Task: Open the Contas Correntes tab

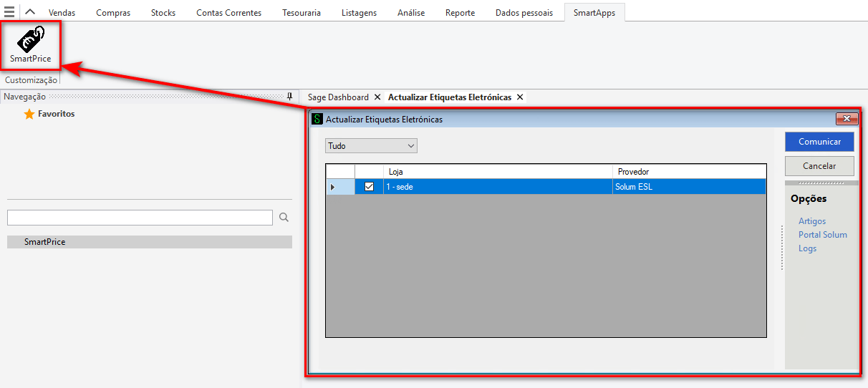Action: (x=229, y=13)
